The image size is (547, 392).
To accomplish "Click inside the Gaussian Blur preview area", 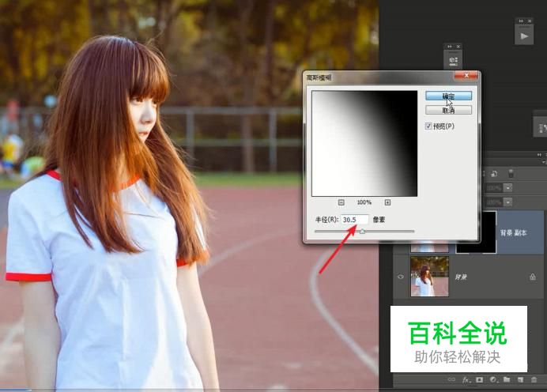I will 364,143.
